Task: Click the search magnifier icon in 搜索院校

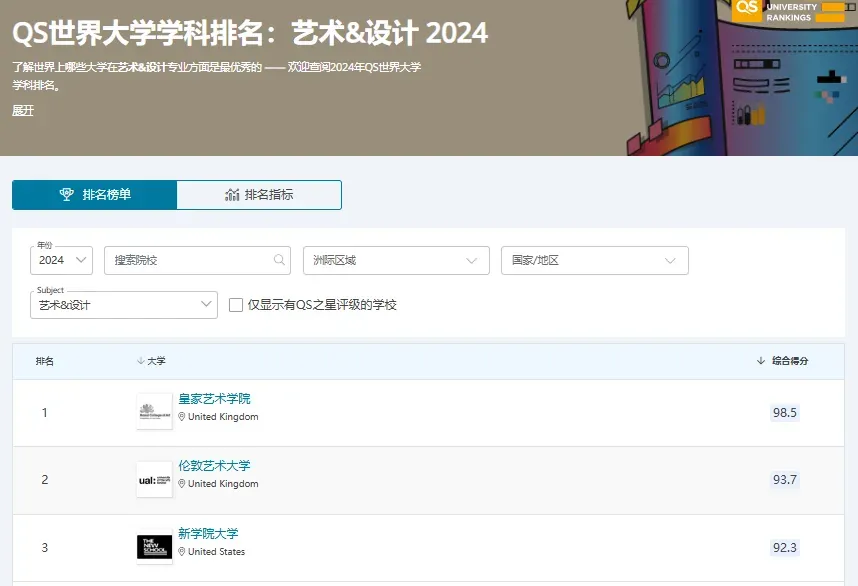Action: pos(279,260)
